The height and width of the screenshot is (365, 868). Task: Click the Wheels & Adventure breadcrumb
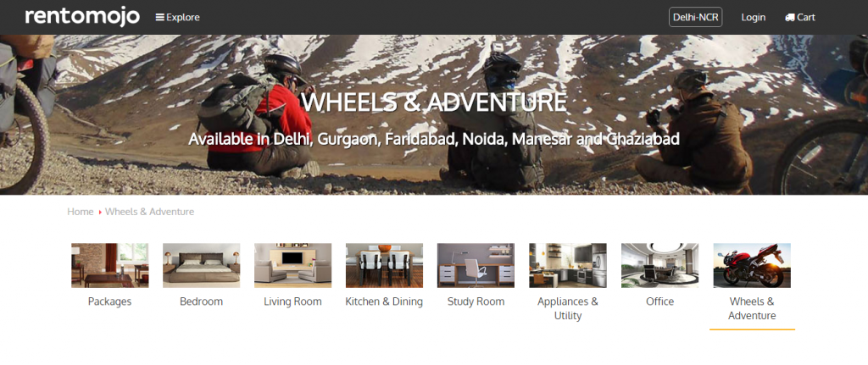149,212
